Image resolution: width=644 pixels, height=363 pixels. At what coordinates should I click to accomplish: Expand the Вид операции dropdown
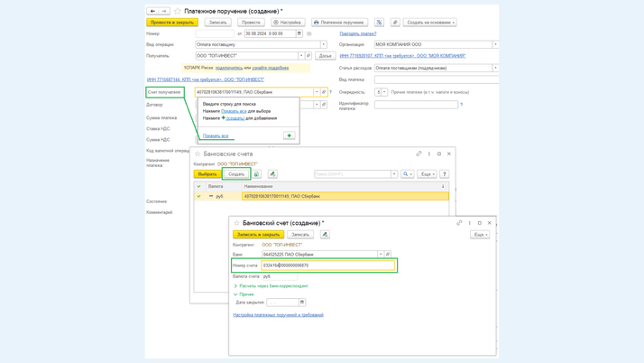324,44
